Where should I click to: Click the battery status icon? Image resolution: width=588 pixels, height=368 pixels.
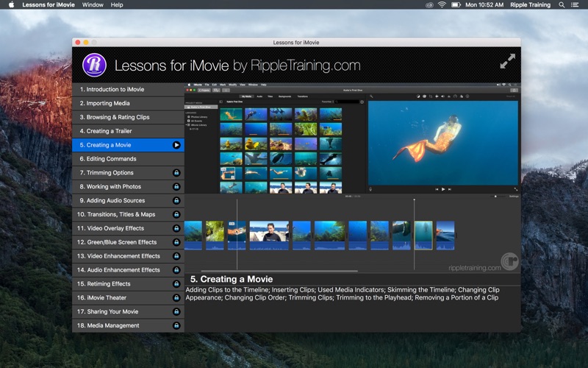456,5
